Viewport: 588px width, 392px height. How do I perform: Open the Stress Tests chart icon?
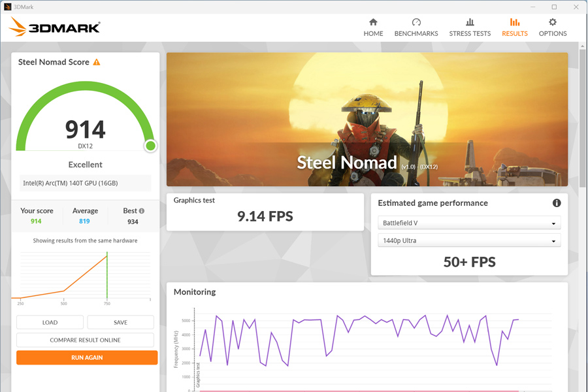(470, 22)
